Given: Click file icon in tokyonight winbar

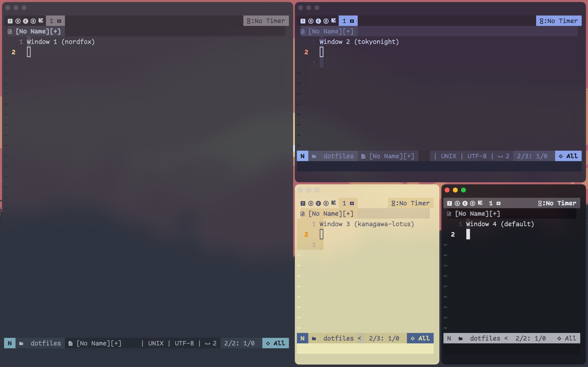Looking at the screenshot, I should tap(303, 32).
